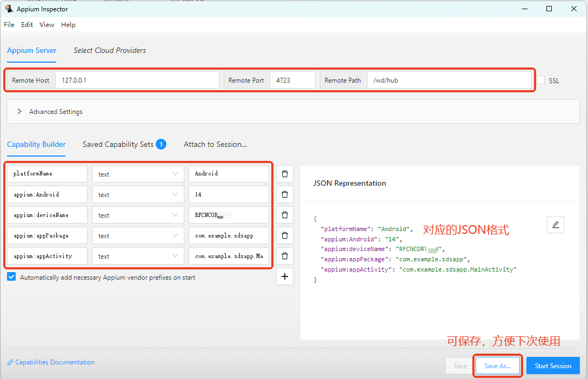Click the appium:appActivity name field

coord(47,256)
